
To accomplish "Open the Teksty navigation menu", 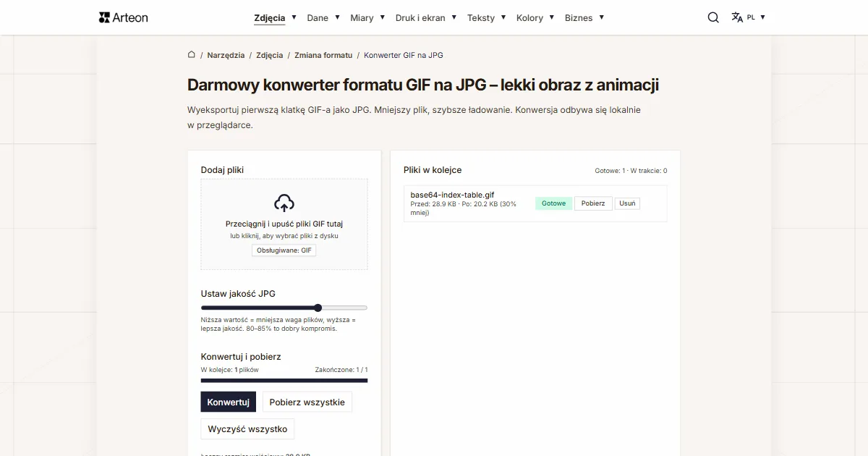I will coord(481,18).
